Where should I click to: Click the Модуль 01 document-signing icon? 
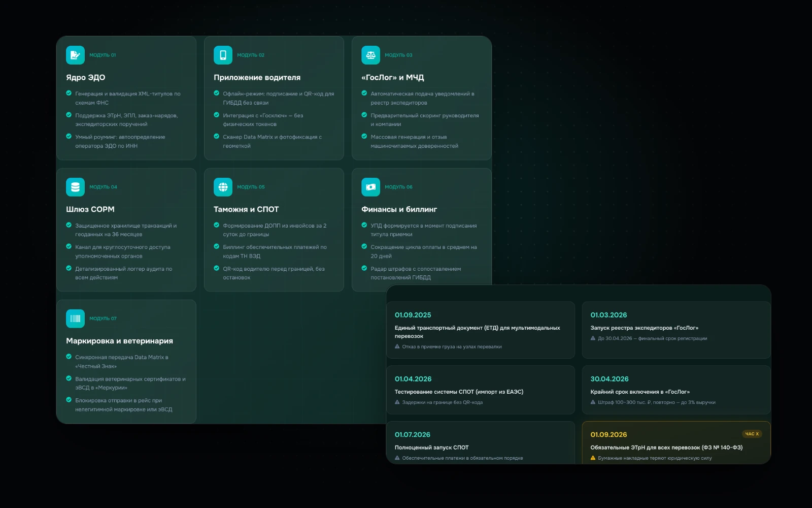[75, 55]
